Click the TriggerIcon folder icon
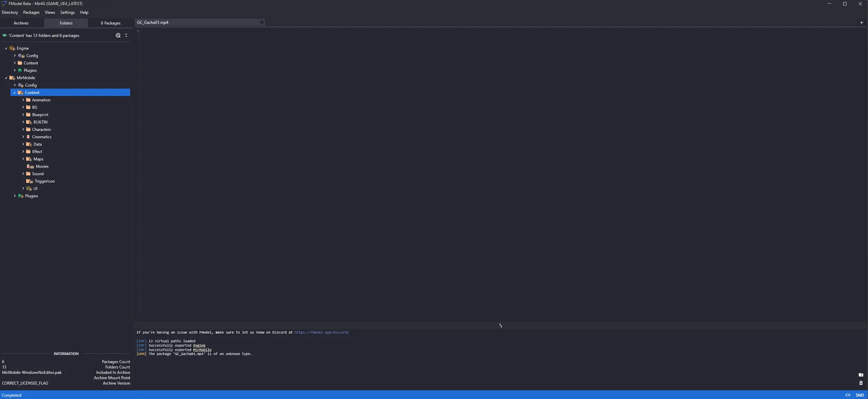The width and height of the screenshot is (868, 399). (x=30, y=181)
